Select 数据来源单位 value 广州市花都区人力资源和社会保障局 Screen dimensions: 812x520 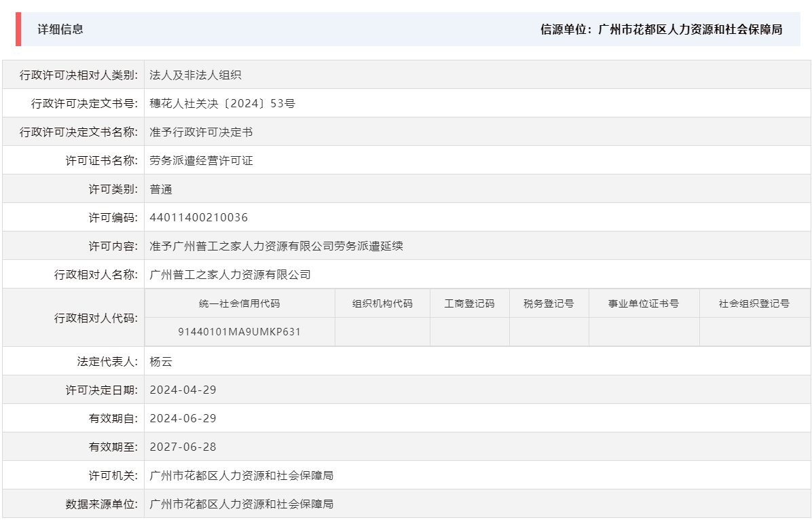coord(241,504)
